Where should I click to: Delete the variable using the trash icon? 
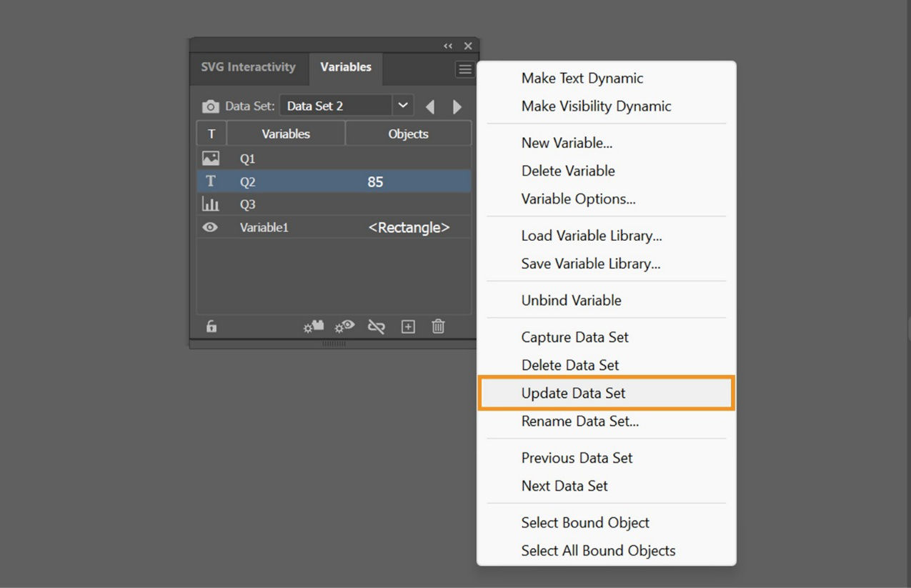(x=438, y=327)
